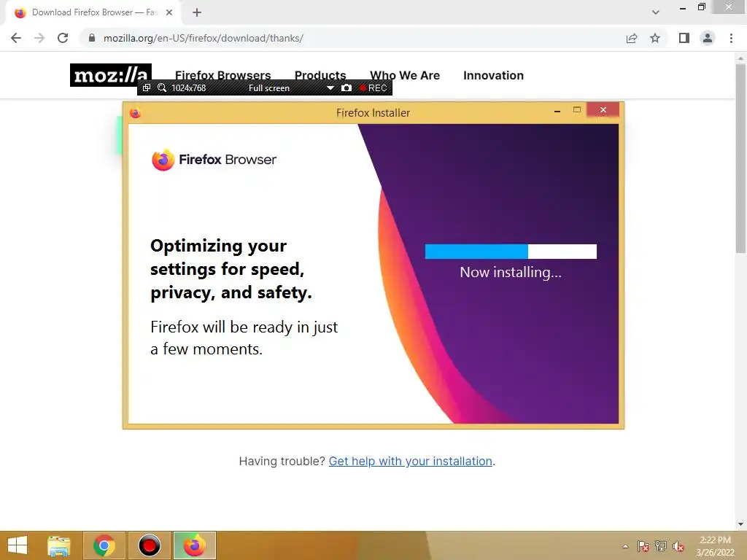
Task: Open Firefox Browsers menu
Action: (223, 75)
